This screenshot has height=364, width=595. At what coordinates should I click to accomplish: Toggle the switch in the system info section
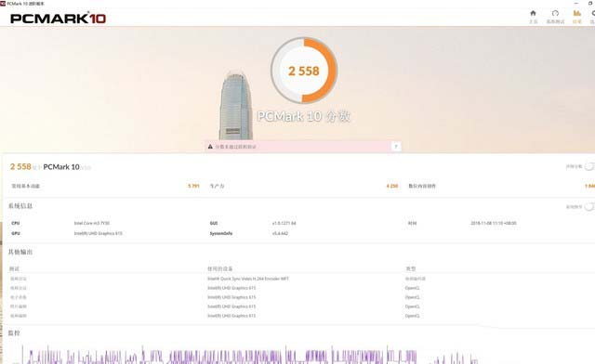[x=589, y=207]
